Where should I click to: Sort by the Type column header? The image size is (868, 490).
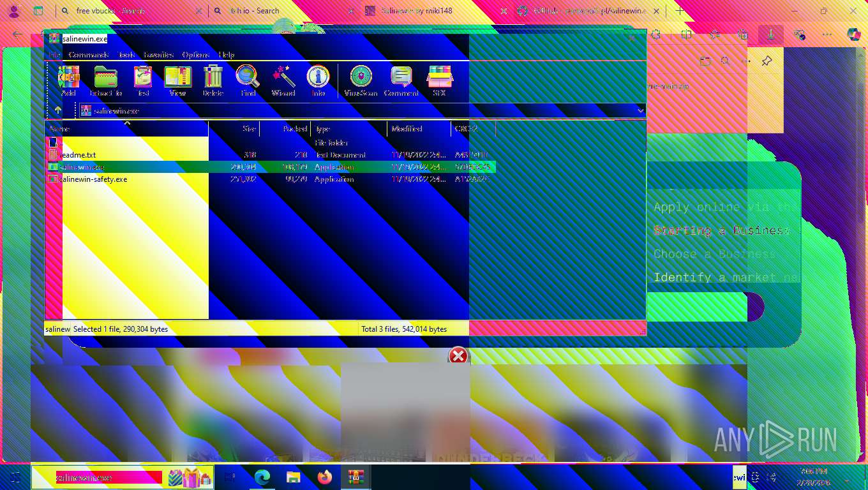pyautogui.click(x=349, y=129)
